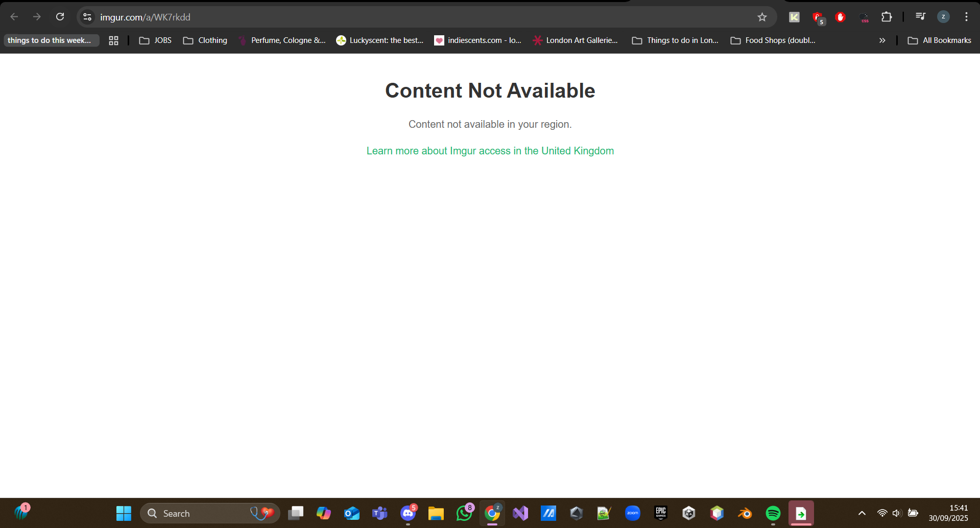Open the blue slanted-lines app on the taskbar

(x=548, y=513)
